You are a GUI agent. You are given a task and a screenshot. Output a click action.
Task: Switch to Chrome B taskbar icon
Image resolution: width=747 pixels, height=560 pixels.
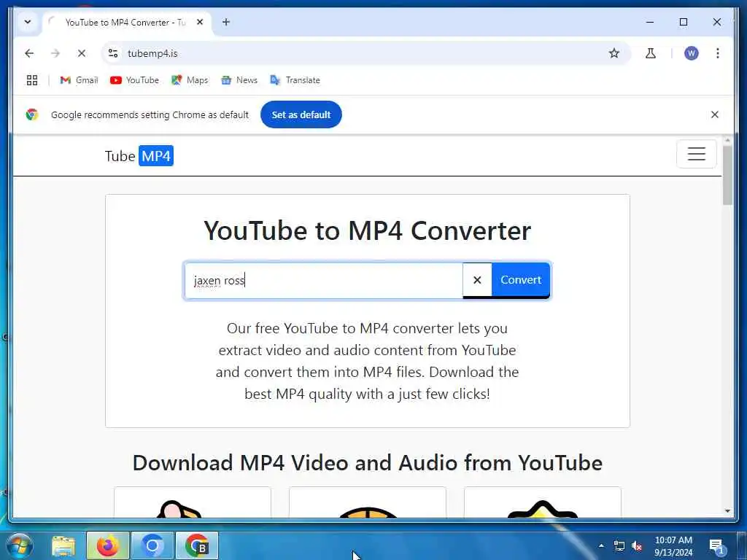click(x=197, y=545)
